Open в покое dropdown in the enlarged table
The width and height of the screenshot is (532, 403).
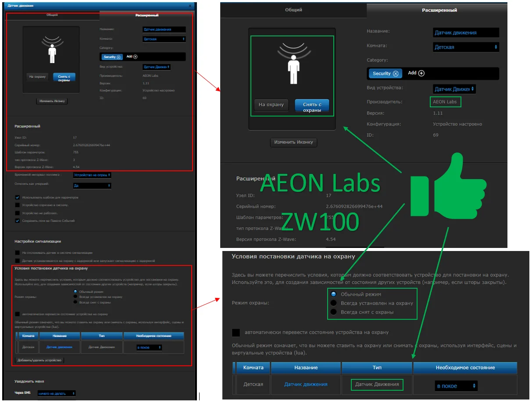tap(457, 386)
